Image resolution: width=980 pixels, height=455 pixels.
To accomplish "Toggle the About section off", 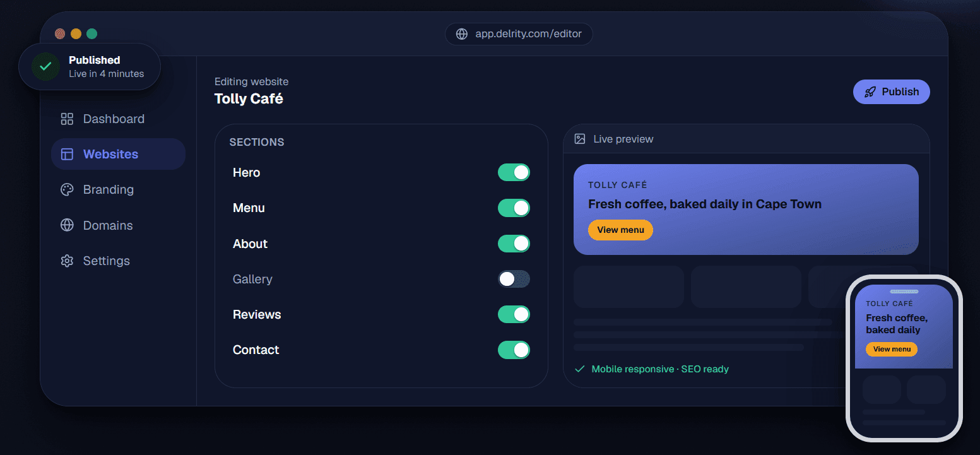I will pyautogui.click(x=514, y=244).
